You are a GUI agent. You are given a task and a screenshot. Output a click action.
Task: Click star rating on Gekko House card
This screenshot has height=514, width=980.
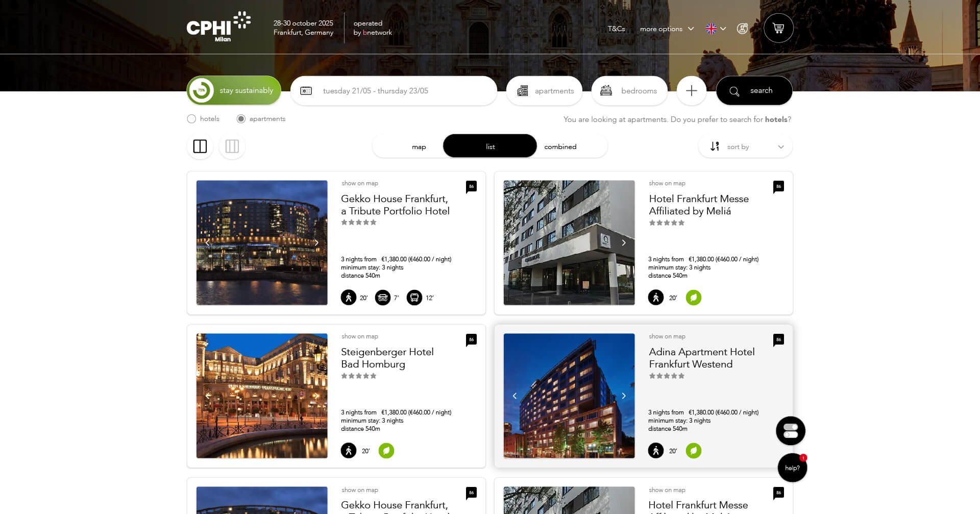(x=359, y=223)
